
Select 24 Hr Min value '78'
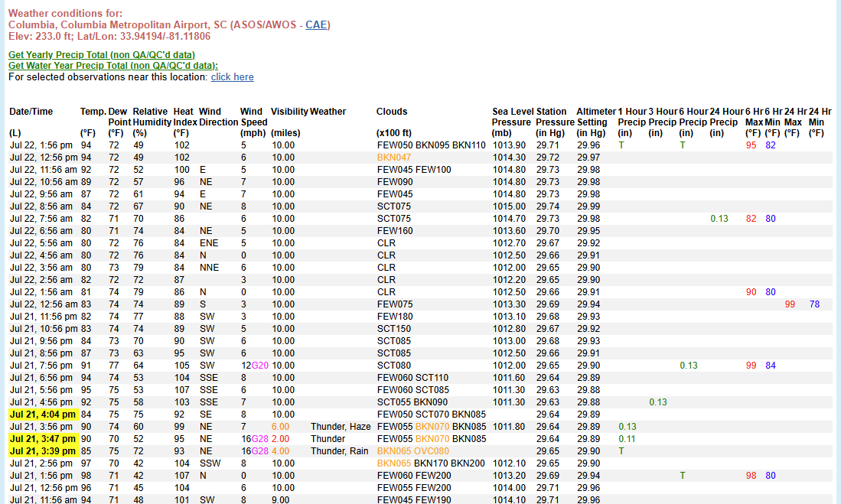tap(814, 304)
